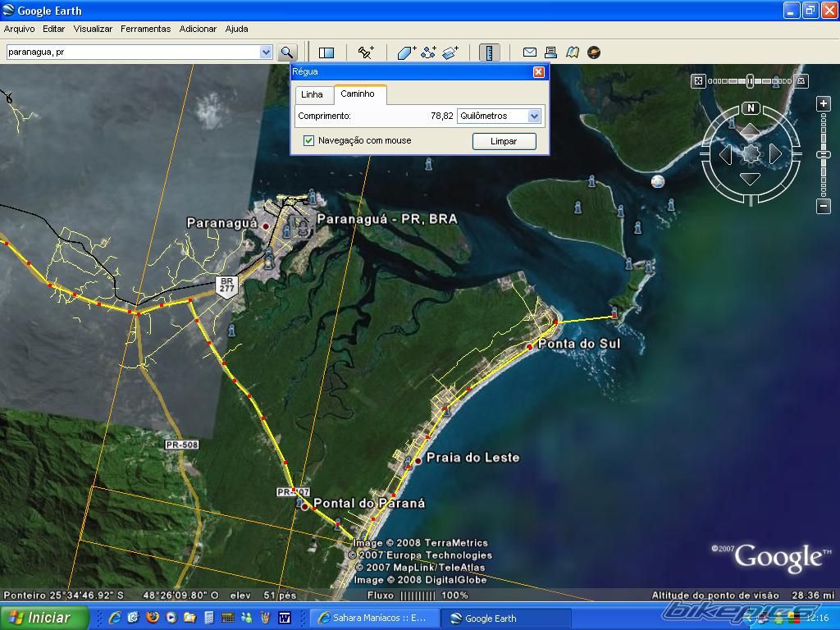Open the Visualizar menu
Image resolution: width=840 pixels, height=630 pixels.
[93, 29]
